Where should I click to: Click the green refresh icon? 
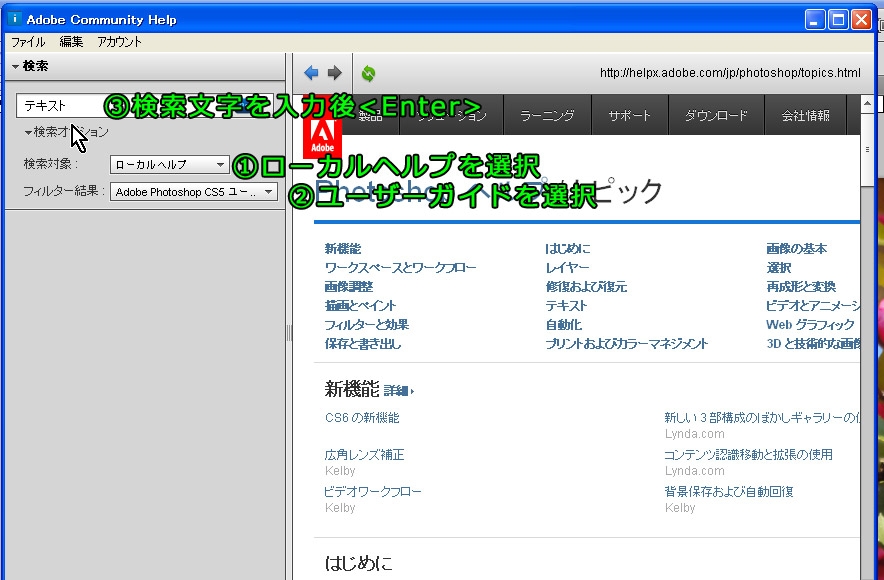368,73
